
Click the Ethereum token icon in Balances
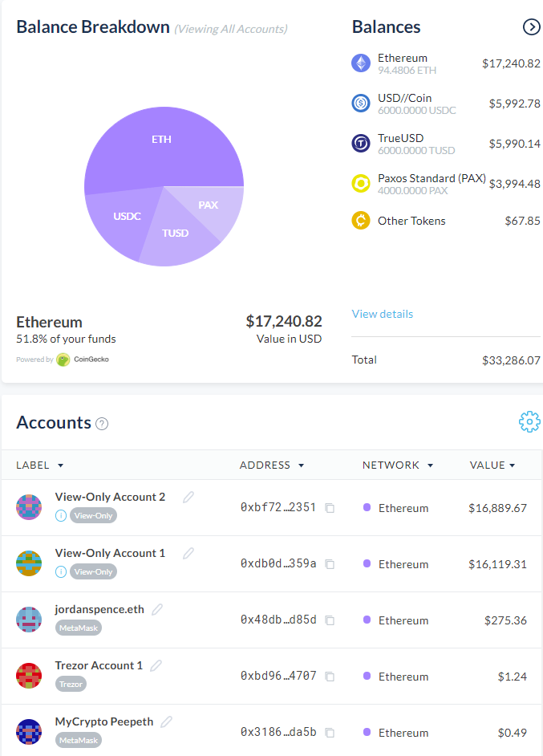(361, 63)
